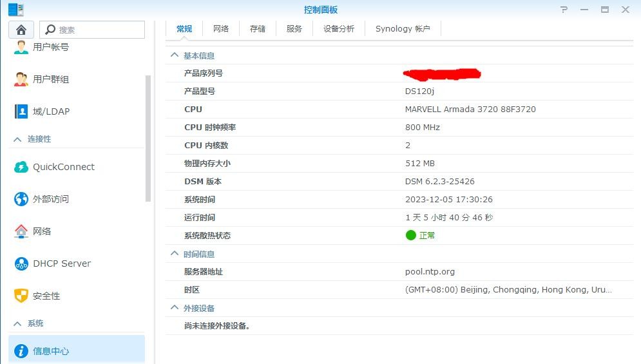Collapse the 时间信息 section

coord(175,254)
